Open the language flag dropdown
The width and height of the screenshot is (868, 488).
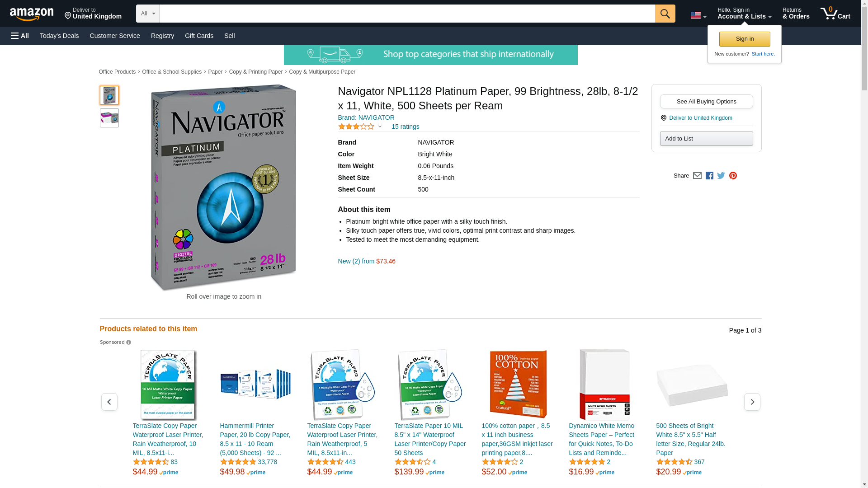[698, 16]
